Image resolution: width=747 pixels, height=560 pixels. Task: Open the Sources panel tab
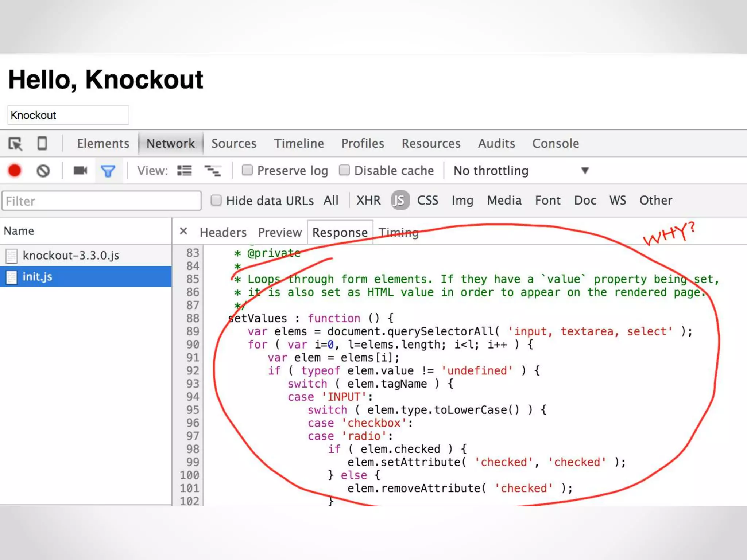(x=234, y=144)
